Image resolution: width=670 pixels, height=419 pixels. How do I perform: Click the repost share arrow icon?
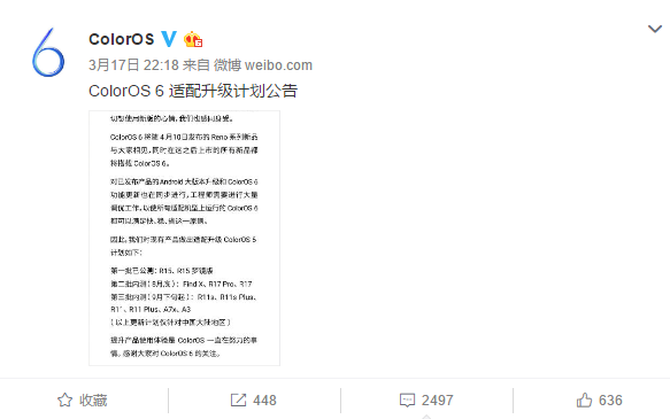point(238,400)
